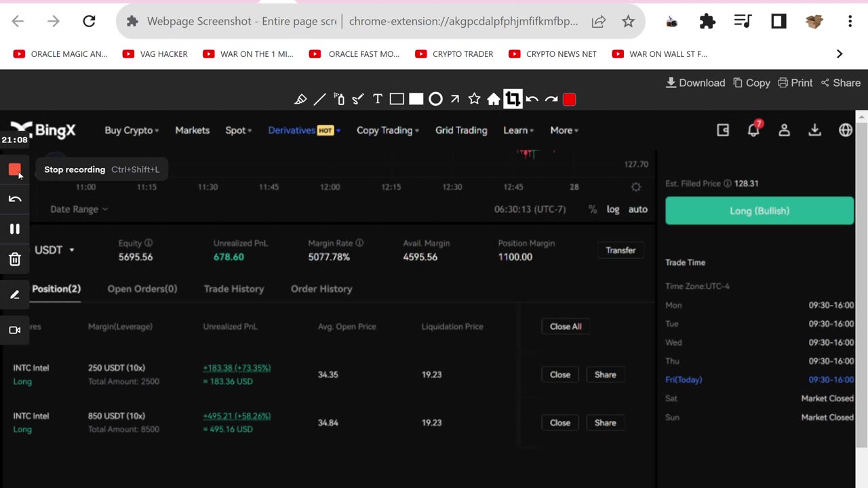Print the screenshot

[x=795, y=83]
